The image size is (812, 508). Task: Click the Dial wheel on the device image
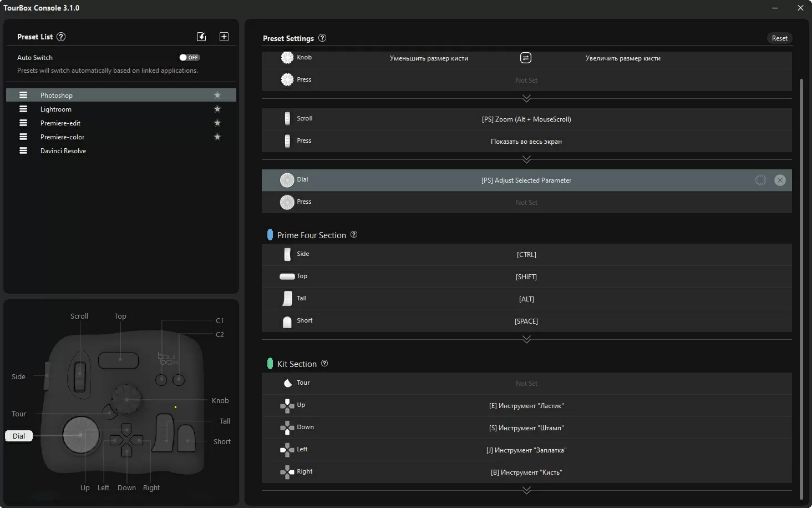point(81,435)
